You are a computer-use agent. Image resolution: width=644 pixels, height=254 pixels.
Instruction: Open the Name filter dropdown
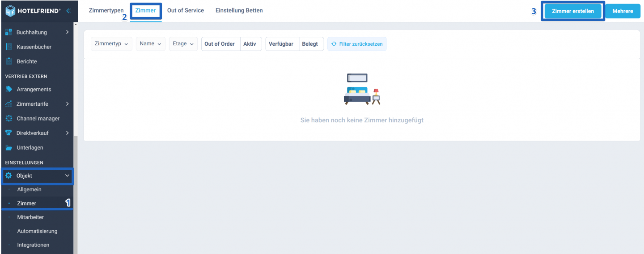point(150,44)
